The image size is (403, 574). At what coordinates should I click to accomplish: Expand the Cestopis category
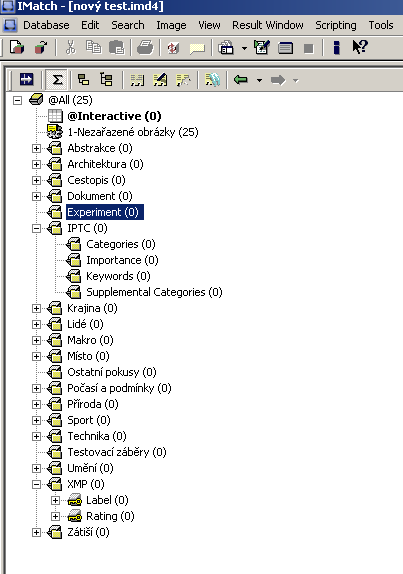pyautogui.click(x=36, y=180)
